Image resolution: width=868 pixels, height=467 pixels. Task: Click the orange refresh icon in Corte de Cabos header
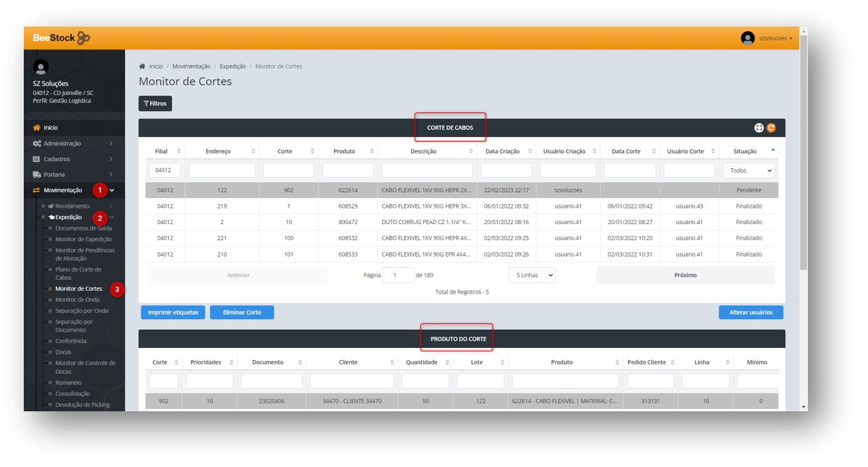pyautogui.click(x=771, y=128)
